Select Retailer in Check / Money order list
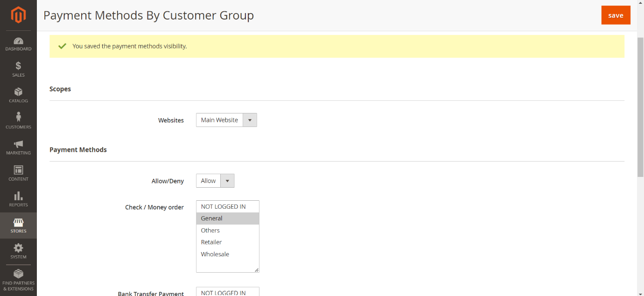The width and height of the screenshot is (644, 296). [x=211, y=242]
